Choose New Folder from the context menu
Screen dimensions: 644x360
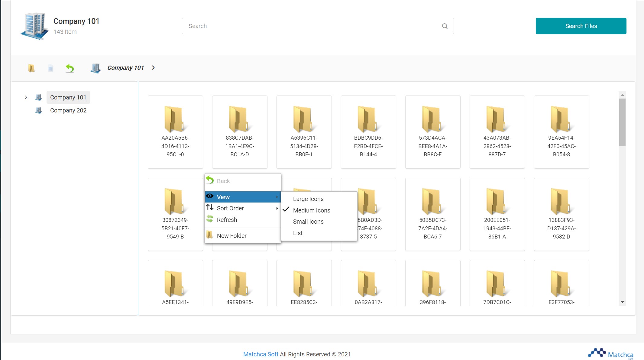click(x=231, y=236)
